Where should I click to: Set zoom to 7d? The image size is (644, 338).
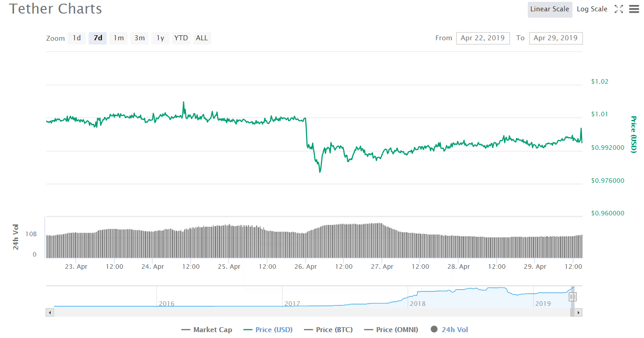pos(98,38)
